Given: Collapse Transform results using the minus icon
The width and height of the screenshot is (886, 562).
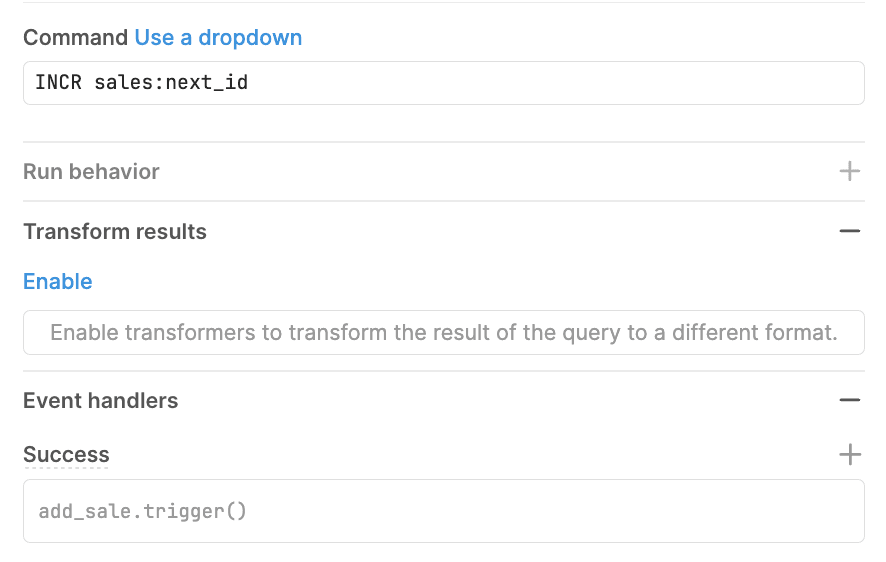Looking at the screenshot, I should click(x=849, y=232).
